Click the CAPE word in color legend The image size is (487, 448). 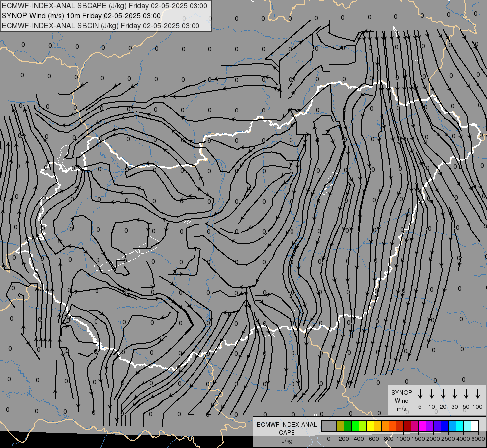pyautogui.click(x=287, y=432)
